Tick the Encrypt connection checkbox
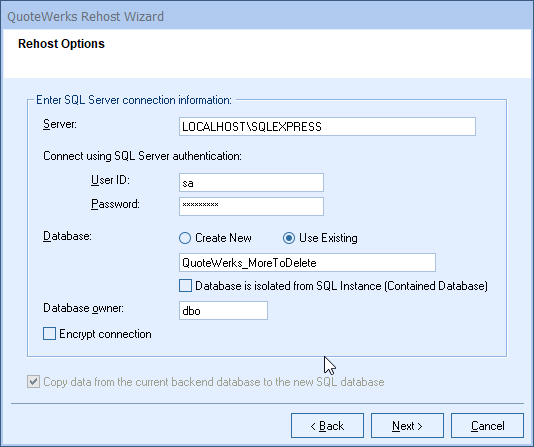The width and height of the screenshot is (534, 447). point(49,334)
